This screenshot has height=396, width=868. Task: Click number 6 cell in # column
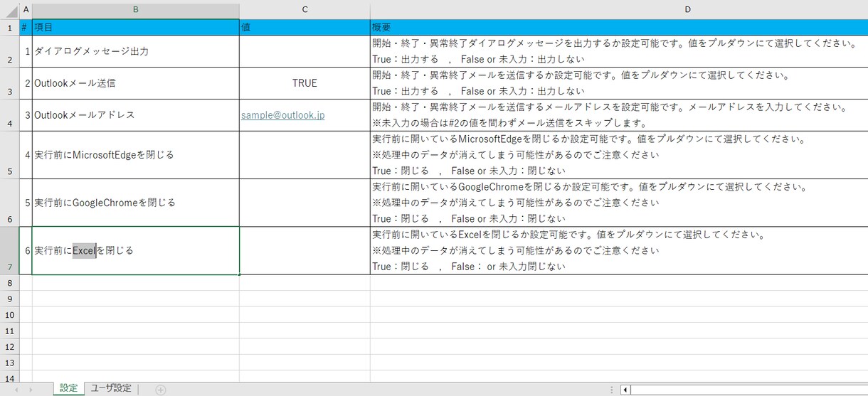click(x=26, y=250)
